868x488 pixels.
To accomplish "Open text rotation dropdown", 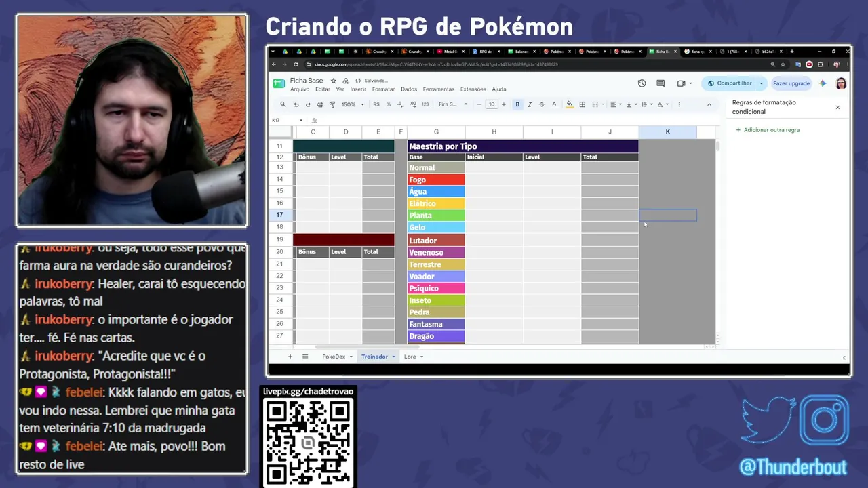I will click(662, 104).
